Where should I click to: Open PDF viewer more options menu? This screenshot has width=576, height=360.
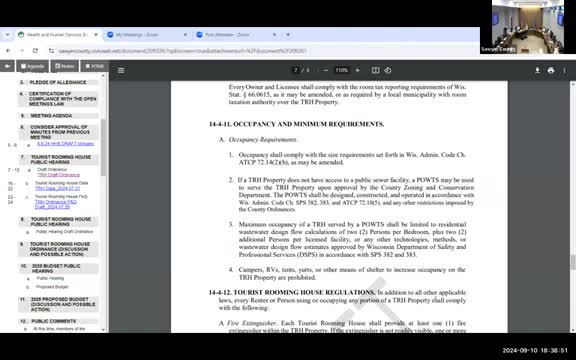click(x=564, y=70)
